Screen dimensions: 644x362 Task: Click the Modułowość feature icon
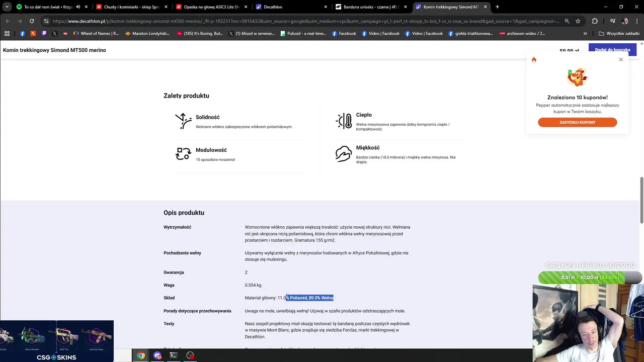(183, 154)
